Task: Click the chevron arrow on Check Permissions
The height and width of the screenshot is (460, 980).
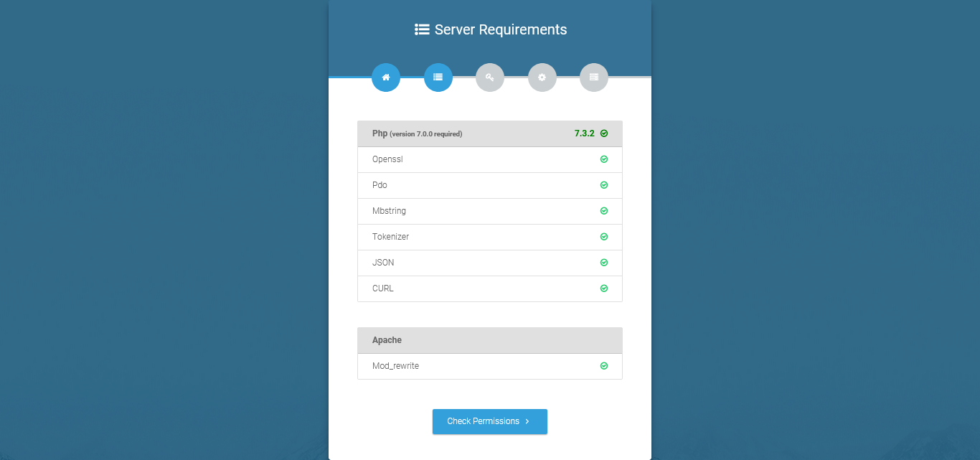Action: (x=527, y=422)
